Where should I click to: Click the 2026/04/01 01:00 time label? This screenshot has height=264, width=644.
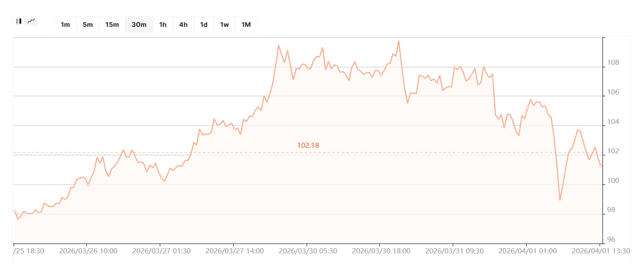pyautogui.click(x=527, y=251)
